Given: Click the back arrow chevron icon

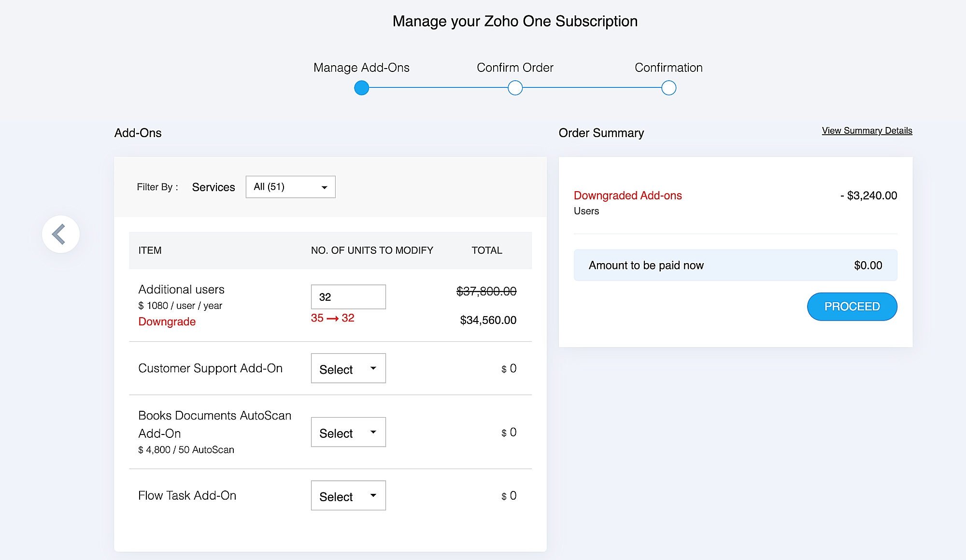Looking at the screenshot, I should click(59, 235).
